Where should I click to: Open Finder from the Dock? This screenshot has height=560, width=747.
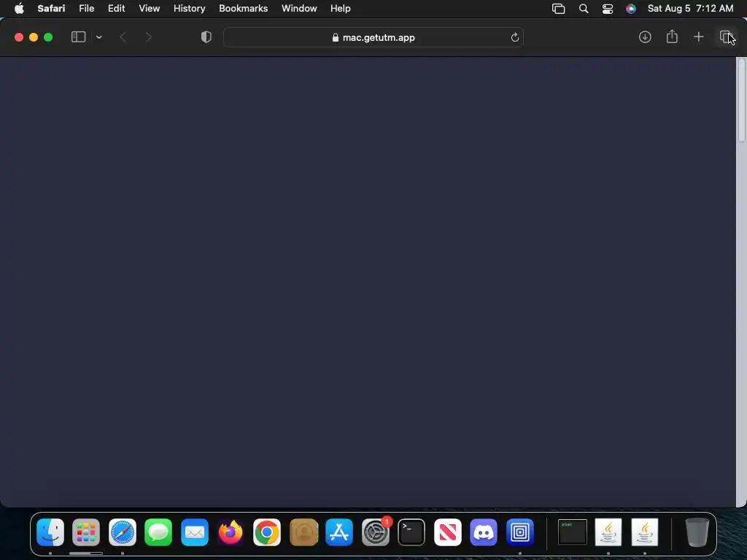(x=50, y=532)
